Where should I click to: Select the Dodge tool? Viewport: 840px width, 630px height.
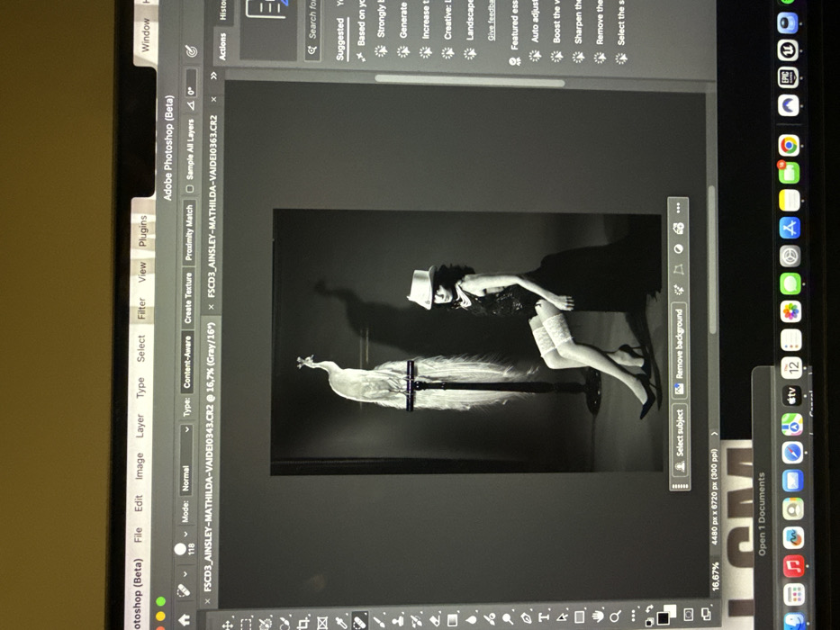pos(507,619)
